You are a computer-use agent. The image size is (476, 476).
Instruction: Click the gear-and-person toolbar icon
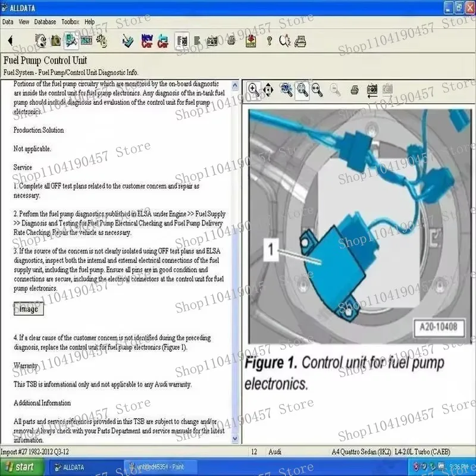click(101, 41)
